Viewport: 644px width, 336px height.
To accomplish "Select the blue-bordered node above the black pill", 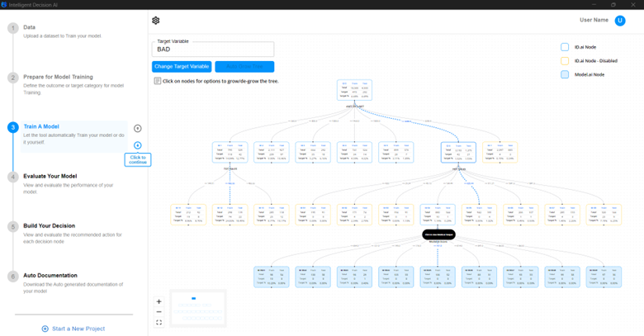I will tap(438, 215).
